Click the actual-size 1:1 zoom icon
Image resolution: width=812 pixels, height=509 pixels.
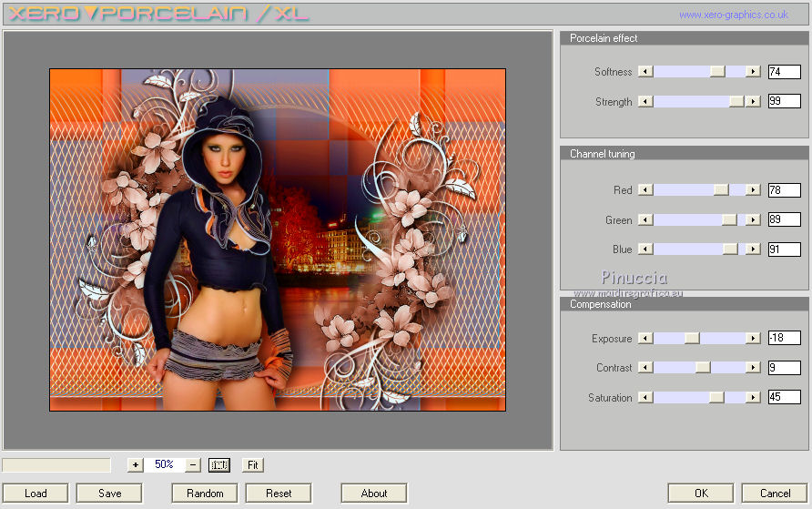(219, 464)
